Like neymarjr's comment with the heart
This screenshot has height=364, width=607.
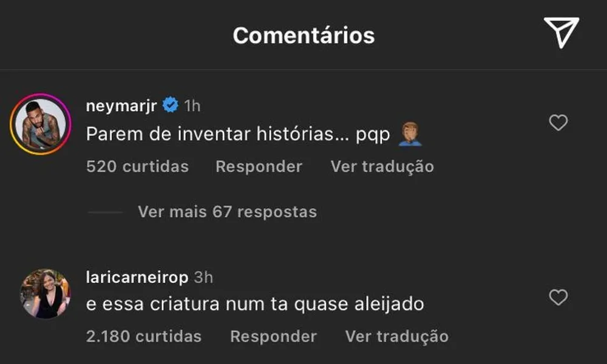tap(558, 123)
